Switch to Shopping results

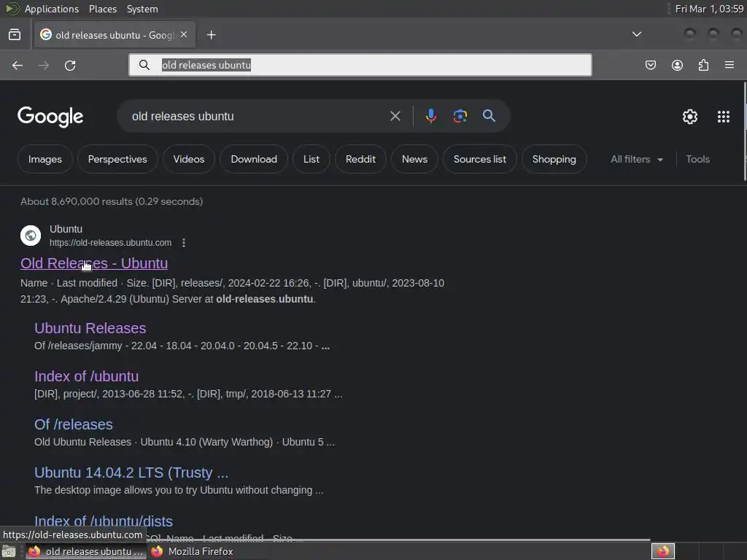[554, 159]
